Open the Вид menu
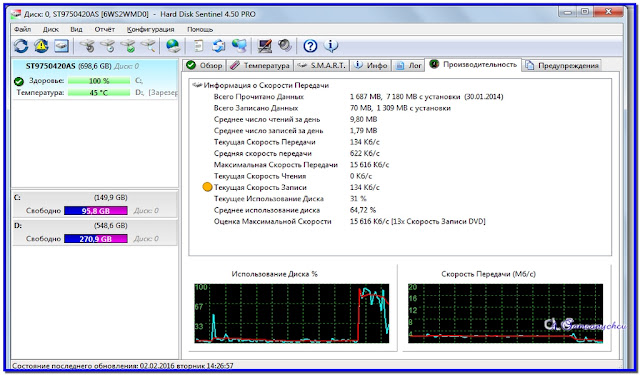This screenshot has width=640, height=375. pos(76,29)
